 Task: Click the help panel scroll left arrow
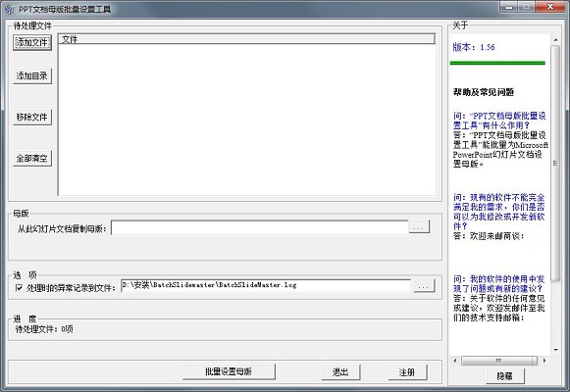click(455, 361)
